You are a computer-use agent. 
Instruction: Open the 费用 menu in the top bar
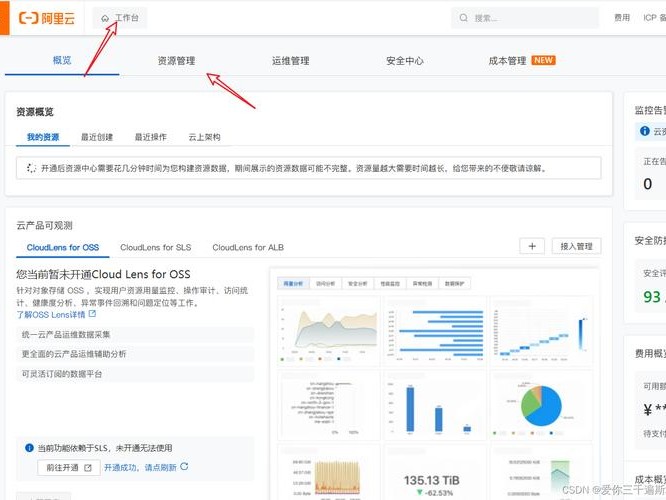click(622, 18)
